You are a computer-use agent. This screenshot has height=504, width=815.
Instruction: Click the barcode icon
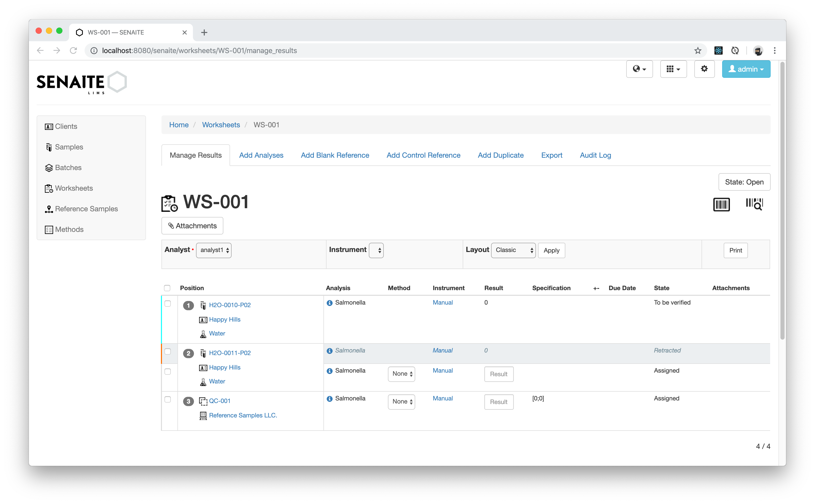[721, 204]
